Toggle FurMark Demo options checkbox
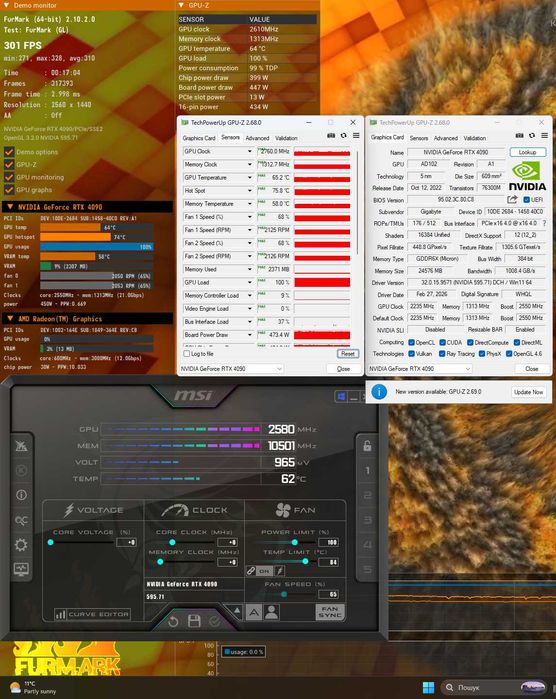Screen dimensions: 556x699 pos(9,152)
